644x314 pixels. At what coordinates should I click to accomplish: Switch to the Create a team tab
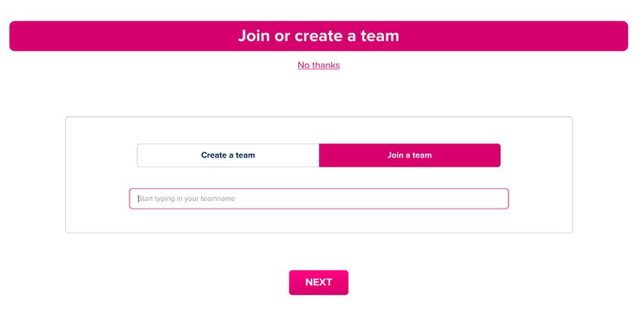[x=228, y=155]
